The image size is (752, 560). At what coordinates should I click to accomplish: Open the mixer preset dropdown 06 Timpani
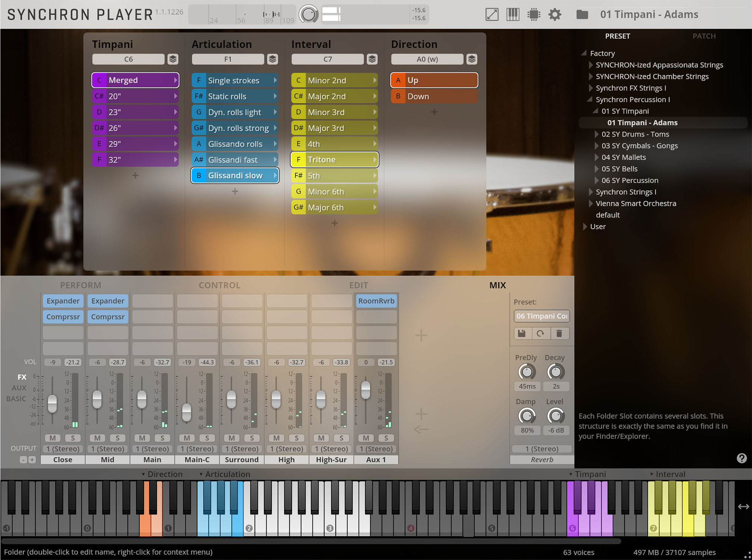tap(542, 316)
